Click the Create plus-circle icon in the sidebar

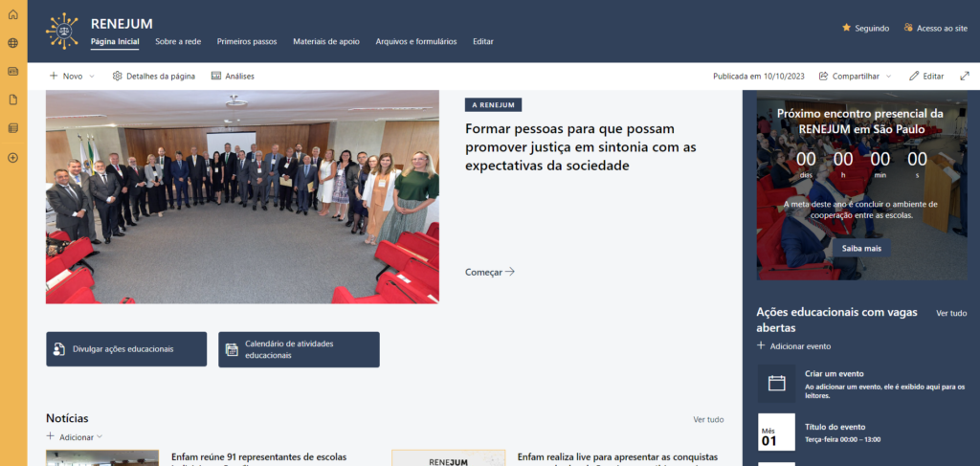[x=13, y=158]
